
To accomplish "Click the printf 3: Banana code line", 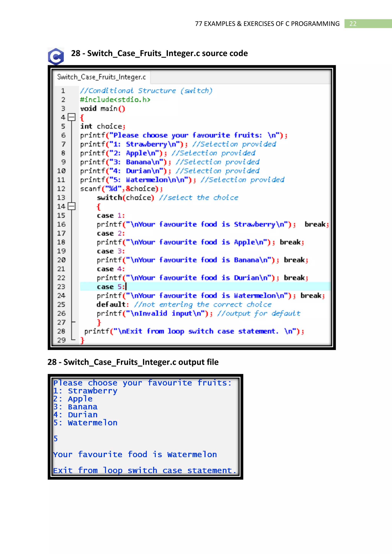I will click(x=126, y=162).
